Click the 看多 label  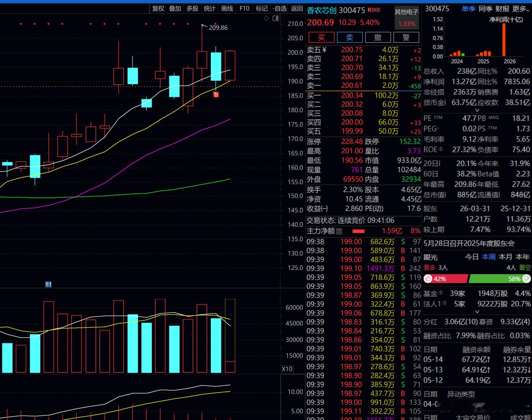pos(429,268)
